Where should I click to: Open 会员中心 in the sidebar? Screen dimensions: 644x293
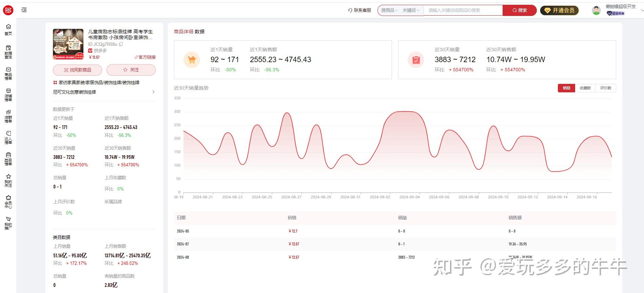tap(8, 202)
